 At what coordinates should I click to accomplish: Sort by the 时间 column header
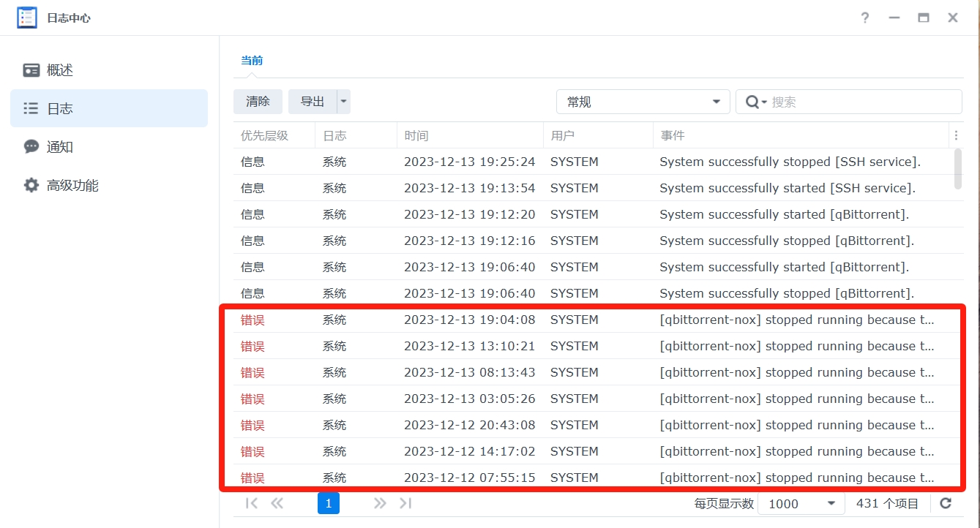[468, 135]
